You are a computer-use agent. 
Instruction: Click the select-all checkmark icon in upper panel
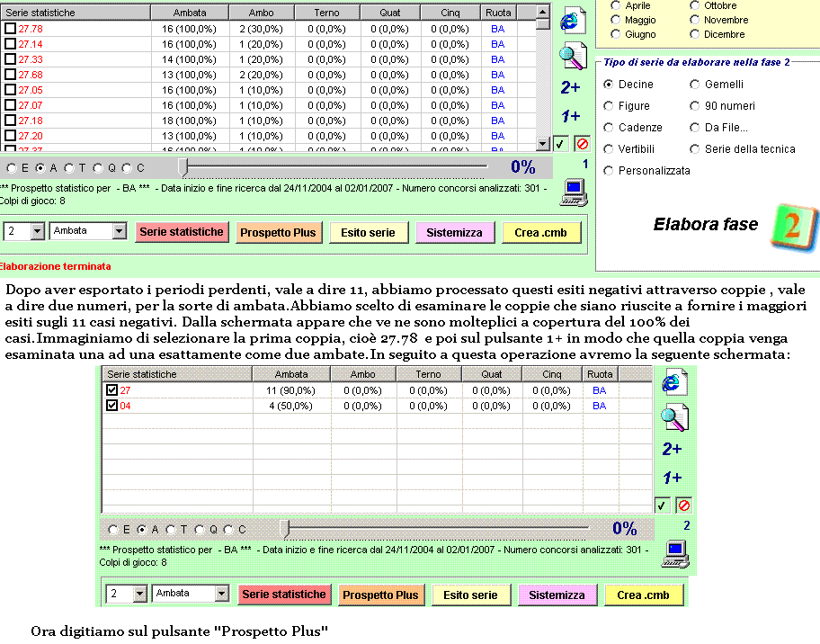pyautogui.click(x=560, y=143)
